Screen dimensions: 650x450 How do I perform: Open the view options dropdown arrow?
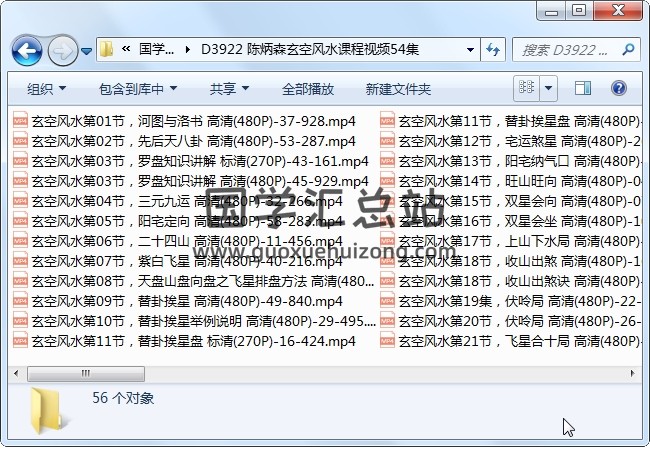(548, 88)
